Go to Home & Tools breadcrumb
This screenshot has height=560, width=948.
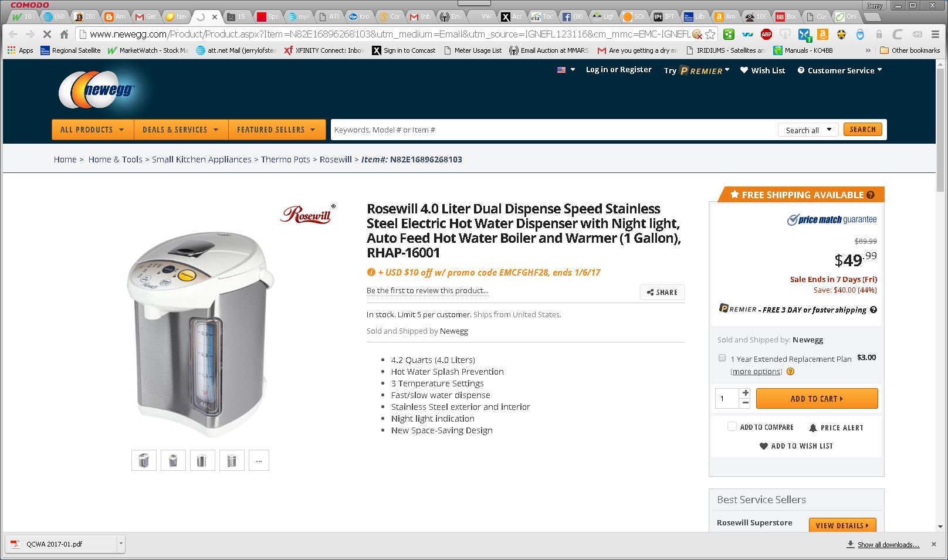pos(115,159)
